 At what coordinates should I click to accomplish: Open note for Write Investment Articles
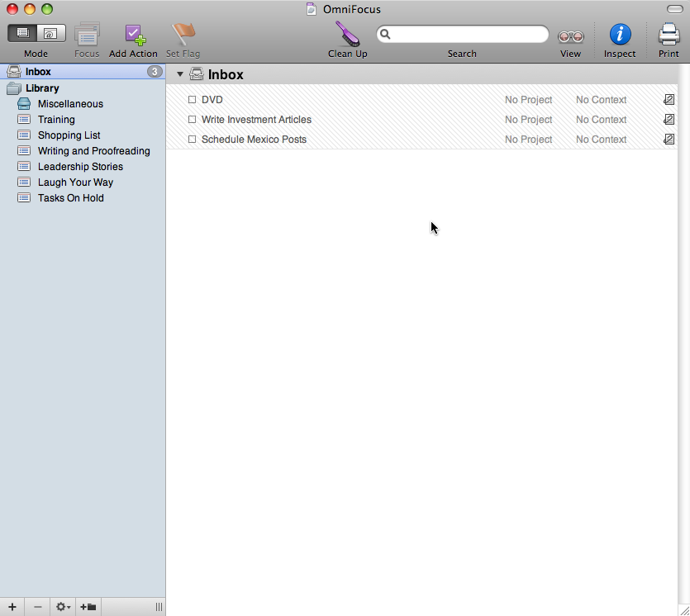click(669, 119)
